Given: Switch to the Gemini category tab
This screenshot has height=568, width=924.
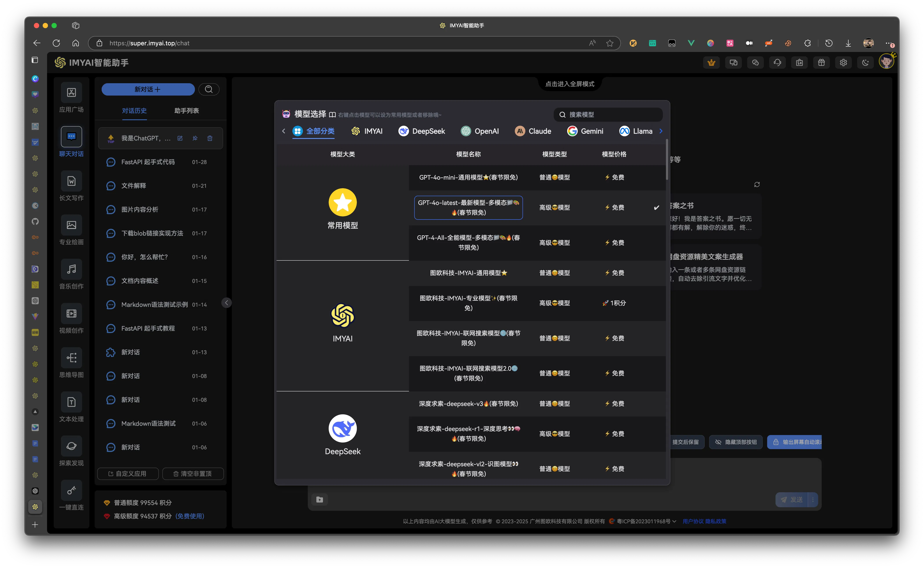Looking at the screenshot, I should 585,131.
